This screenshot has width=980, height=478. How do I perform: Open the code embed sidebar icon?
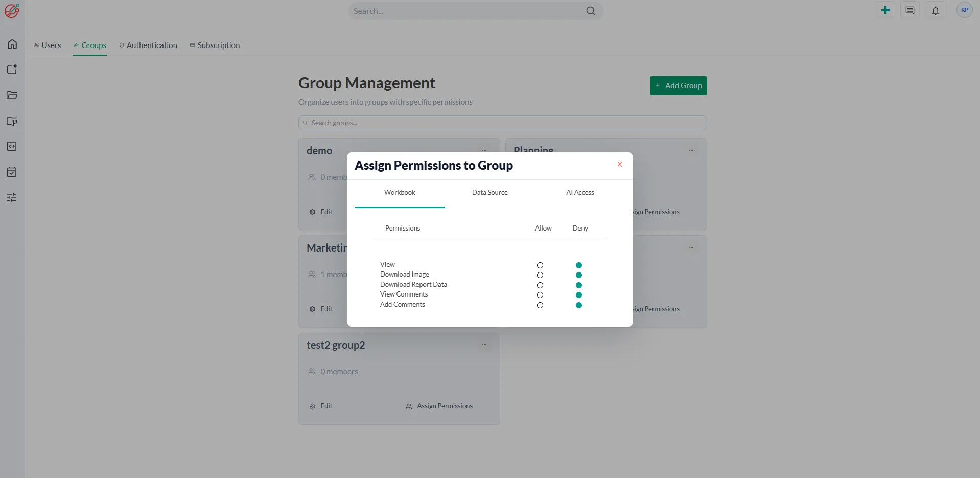pos(12,146)
